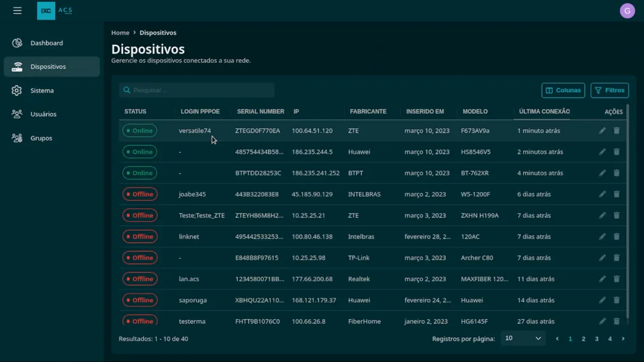Open the user avatar G menu
The image size is (644, 362).
(627, 11)
